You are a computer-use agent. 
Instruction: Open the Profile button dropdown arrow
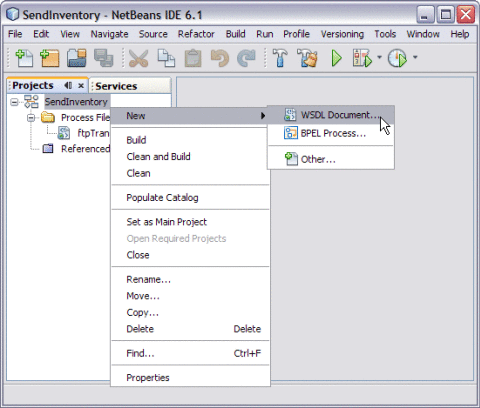pos(415,57)
